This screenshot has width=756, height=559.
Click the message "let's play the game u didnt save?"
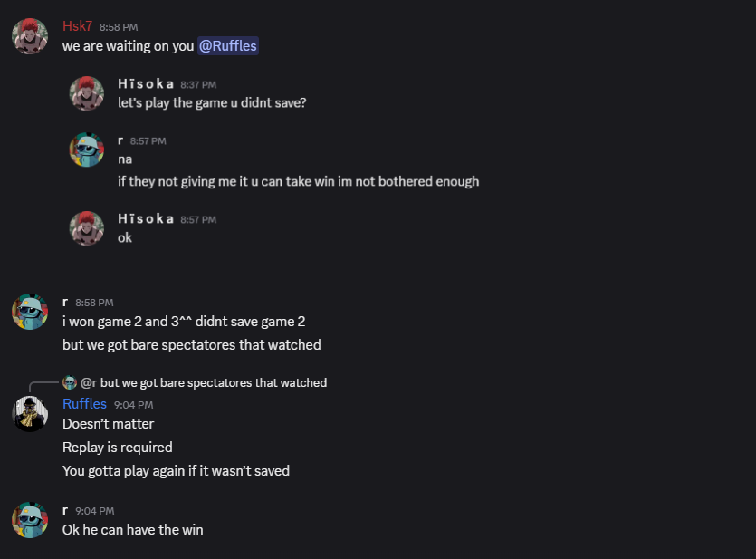(212, 102)
